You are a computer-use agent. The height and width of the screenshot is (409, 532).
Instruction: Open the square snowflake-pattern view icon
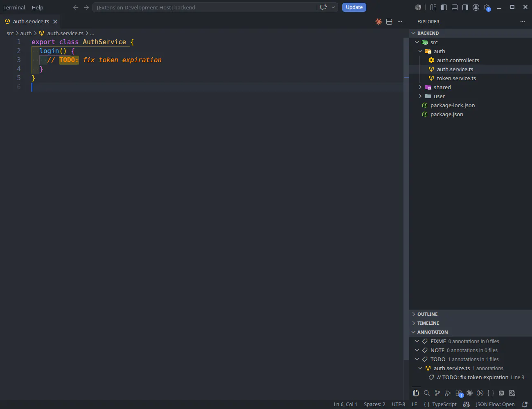(501, 393)
